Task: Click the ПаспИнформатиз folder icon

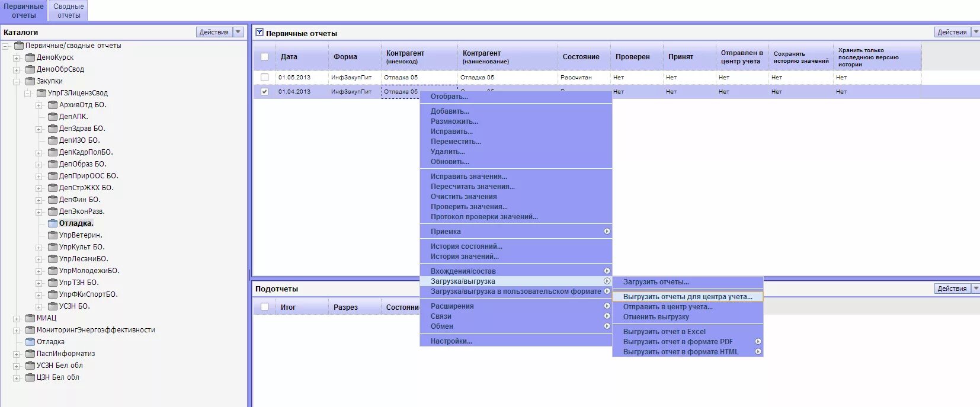Action: click(x=30, y=354)
